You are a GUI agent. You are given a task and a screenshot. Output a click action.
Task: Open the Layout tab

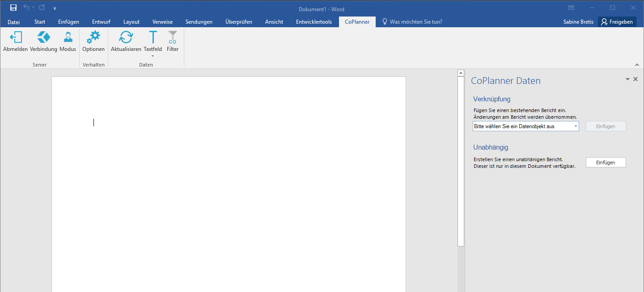(x=131, y=22)
